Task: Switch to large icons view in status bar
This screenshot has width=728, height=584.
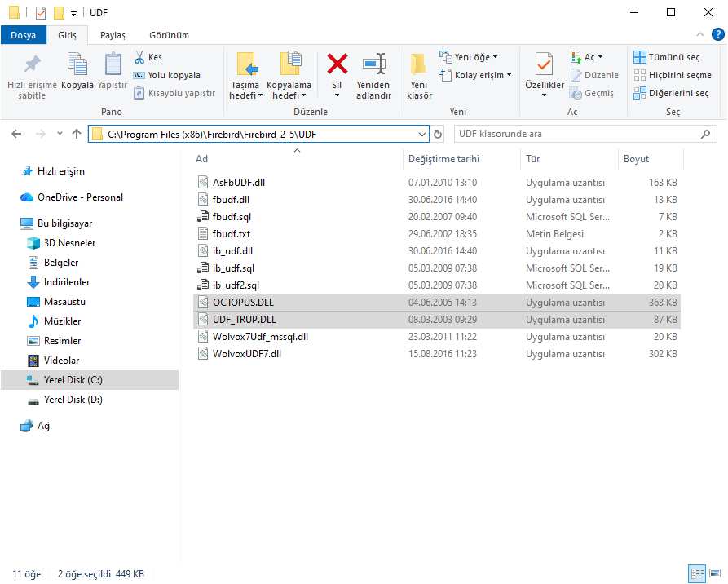Action: [716, 573]
